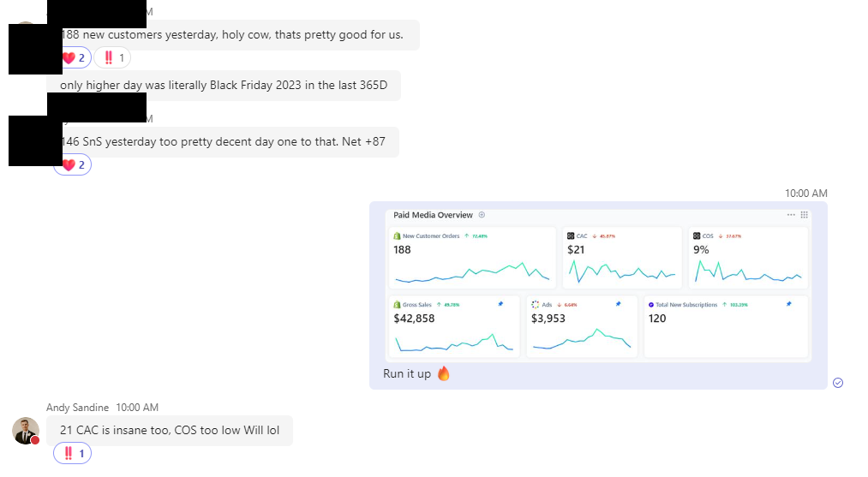
Task: Click heart reaction under '146 SnS yesterday' message
Action: (x=73, y=164)
